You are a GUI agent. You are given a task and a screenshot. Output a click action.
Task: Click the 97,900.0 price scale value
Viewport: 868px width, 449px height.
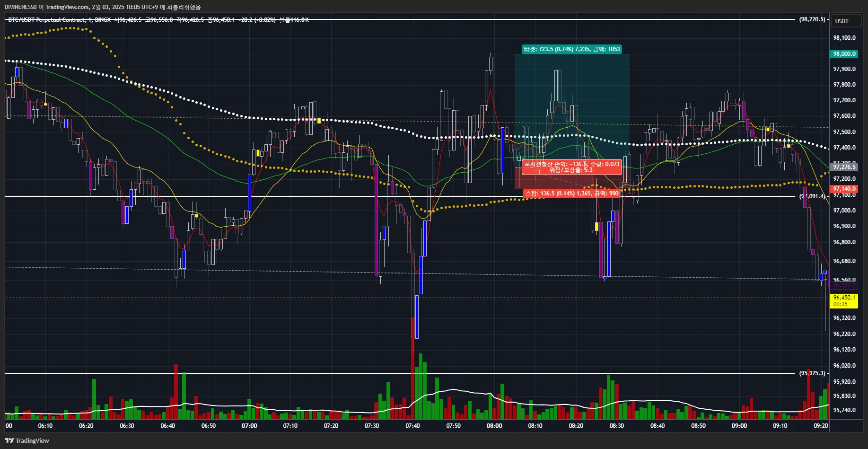844,69
